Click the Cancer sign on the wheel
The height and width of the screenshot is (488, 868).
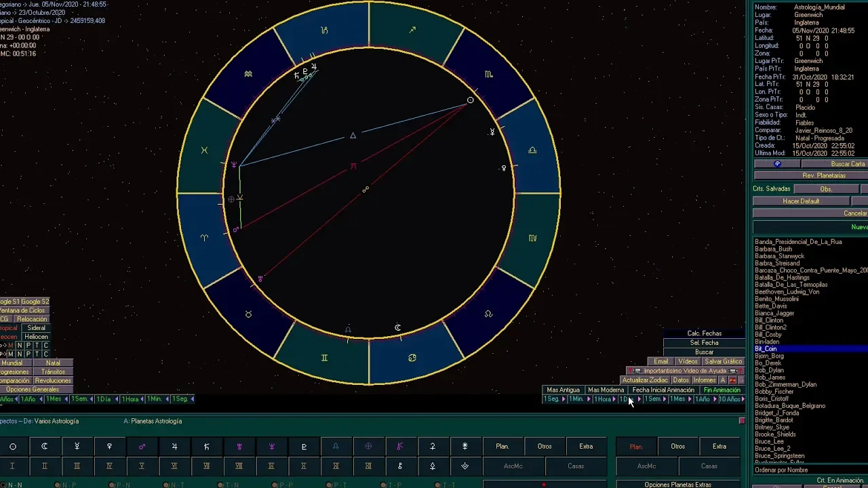point(412,358)
